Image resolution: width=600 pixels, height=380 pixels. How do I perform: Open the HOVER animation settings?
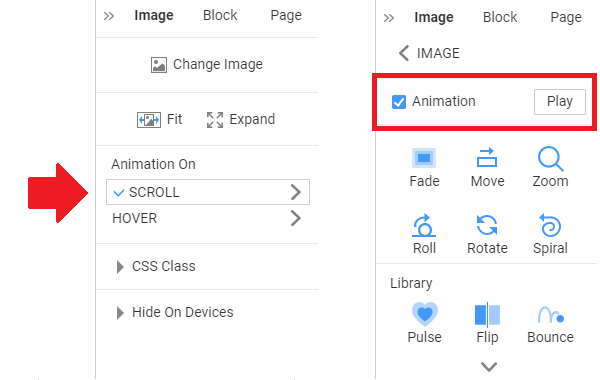click(x=208, y=218)
